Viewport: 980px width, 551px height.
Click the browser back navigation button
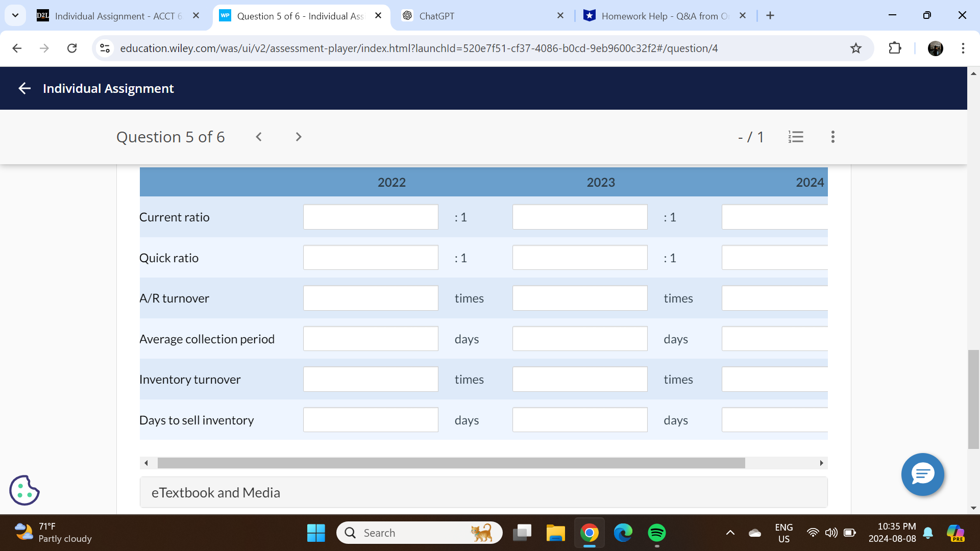pos(17,48)
